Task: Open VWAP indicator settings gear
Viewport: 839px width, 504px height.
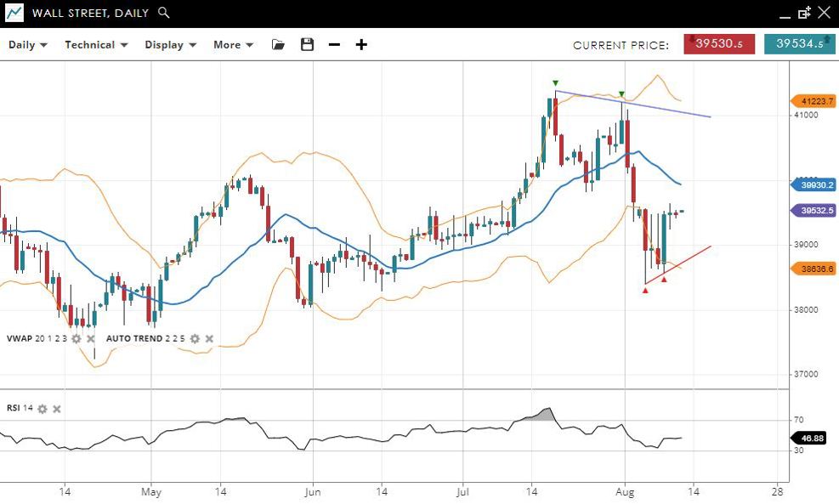Action: [77, 338]
